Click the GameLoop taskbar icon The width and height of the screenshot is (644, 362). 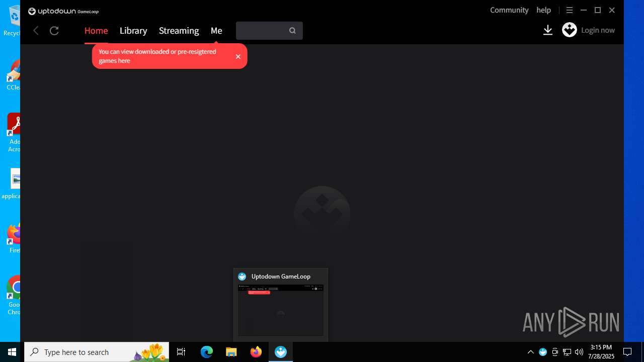[281, 352]
